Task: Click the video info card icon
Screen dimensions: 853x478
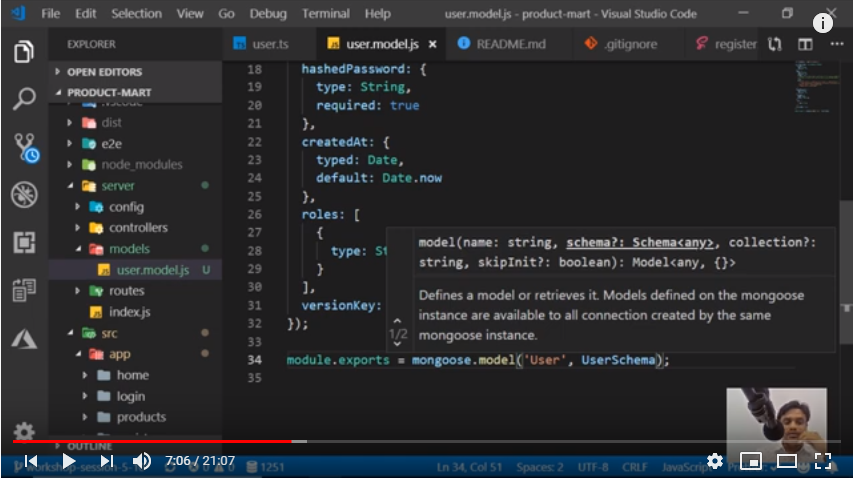Action: click(823, 24)
